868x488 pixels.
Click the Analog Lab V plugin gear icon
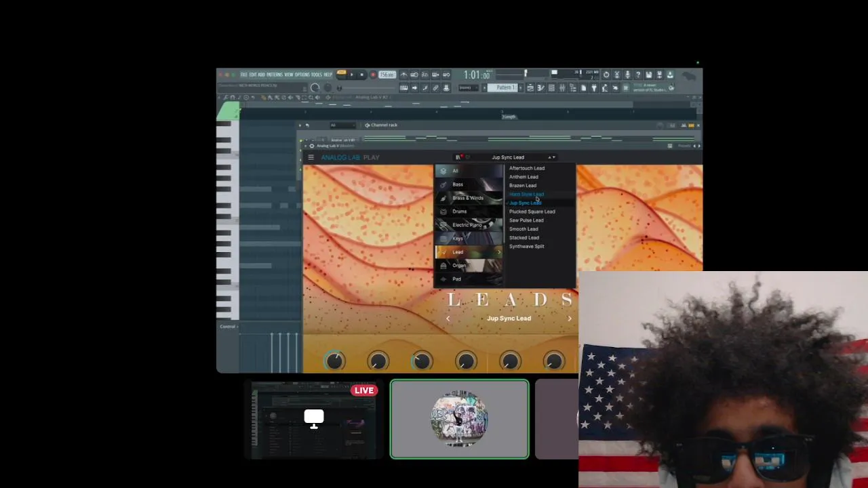312,146
